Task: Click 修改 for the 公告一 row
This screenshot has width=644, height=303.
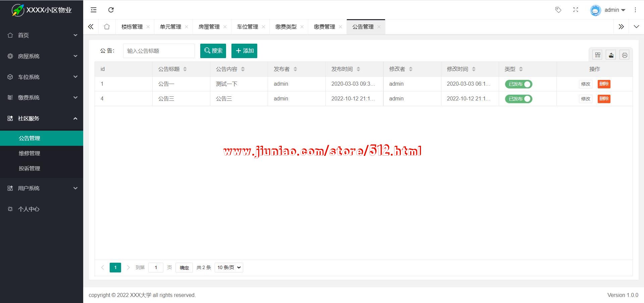Action: (586, 84)
